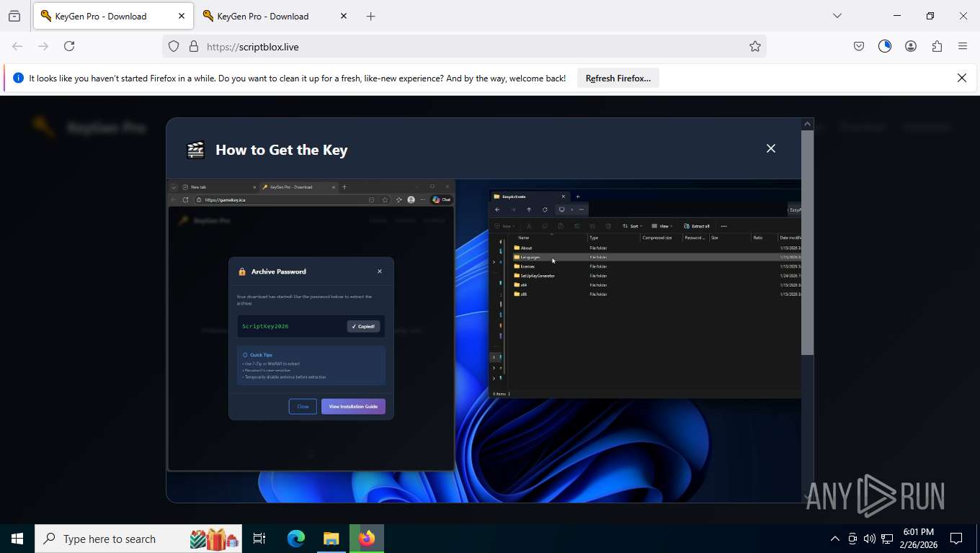Open the Firefox application hamburger menu
The width and height of the screenshot is (980, 553).
click(x=963, y=46)
